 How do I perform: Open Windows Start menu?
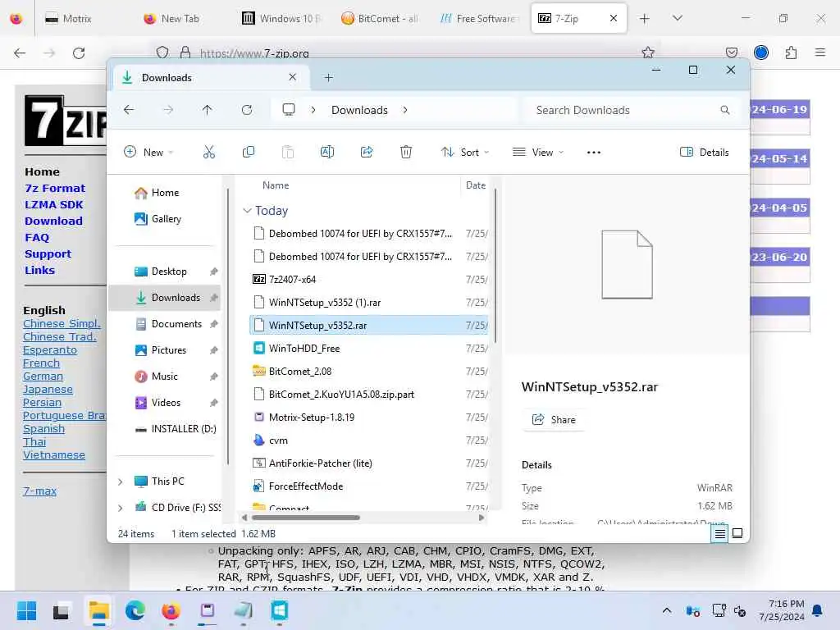[26, 610]
